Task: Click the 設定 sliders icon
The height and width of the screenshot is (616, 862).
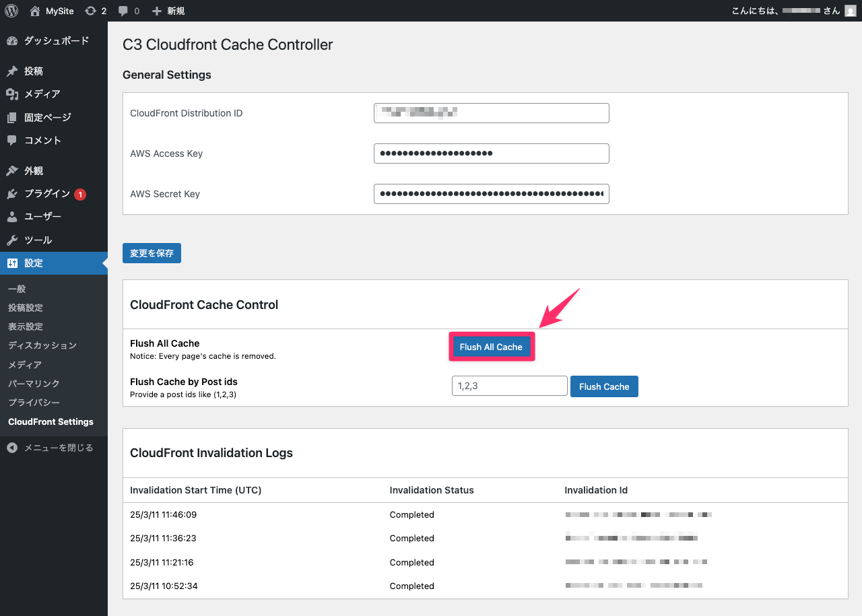Action: coord(12,263)
